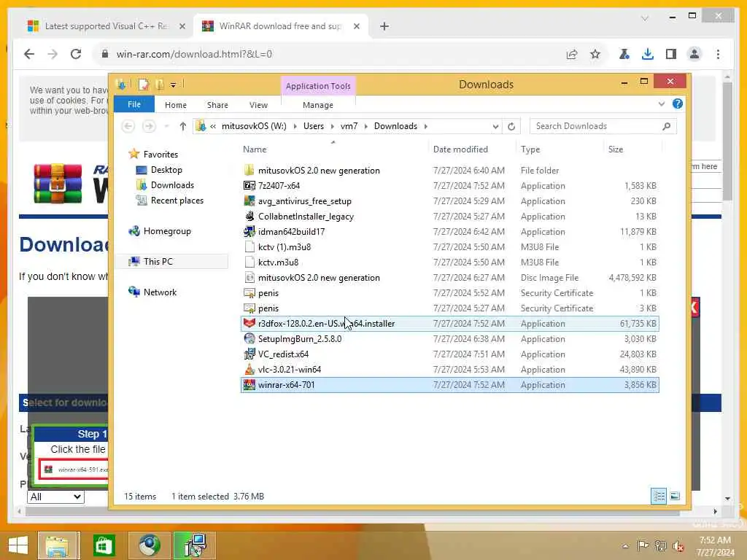The width and height of the screenshot is (747, 560).
Task: Expand the Downloads breadcrumb arrow
Action: 425,126
